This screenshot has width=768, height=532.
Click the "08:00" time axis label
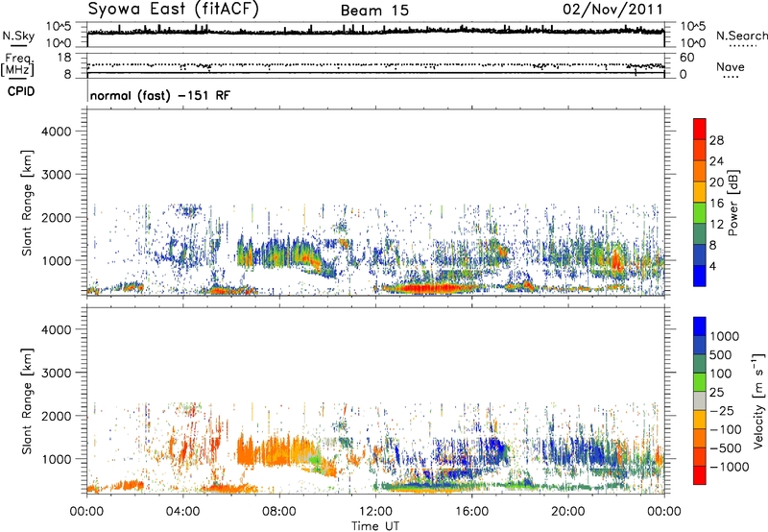click(278, 512)
